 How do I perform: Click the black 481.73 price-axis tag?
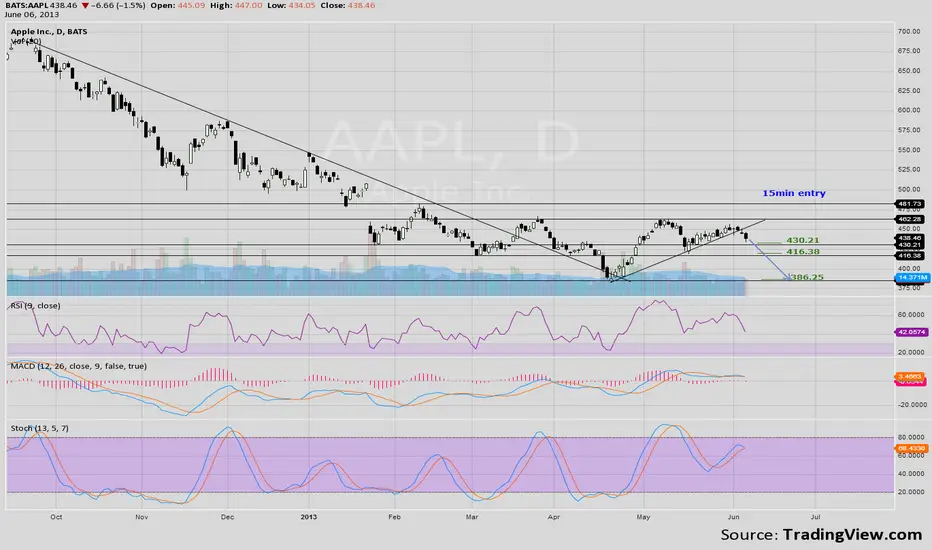[x=909, y=204]
